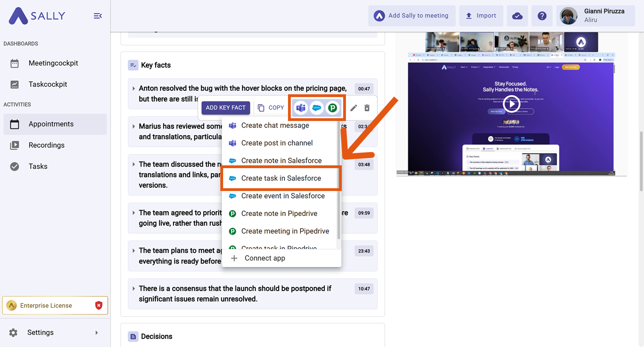Click the Enterprise License badge
The height and width of the screenshot is (347, 644).
pyautogui.click(x=55, y=305)
